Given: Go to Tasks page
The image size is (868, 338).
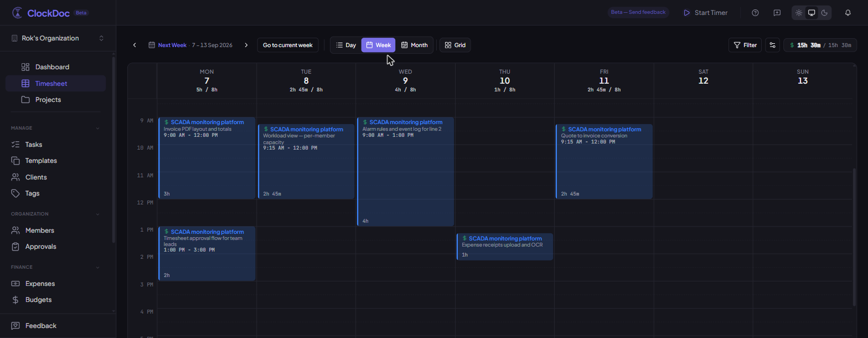Looking at the screenshot, I should (x=55, y=145).
